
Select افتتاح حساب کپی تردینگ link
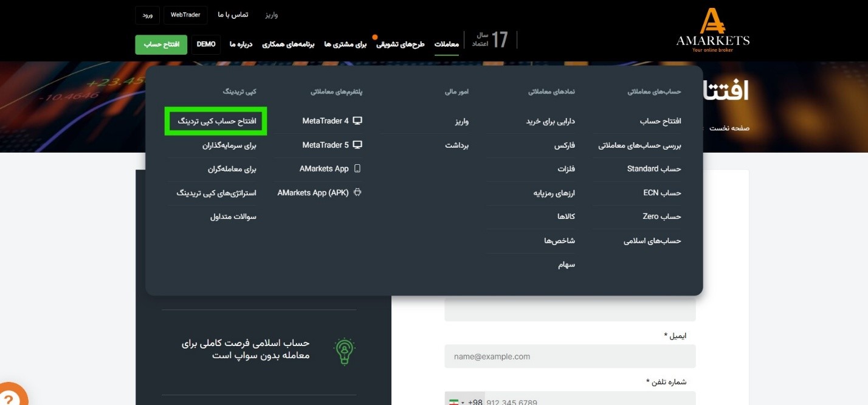(x=216, y=121)
